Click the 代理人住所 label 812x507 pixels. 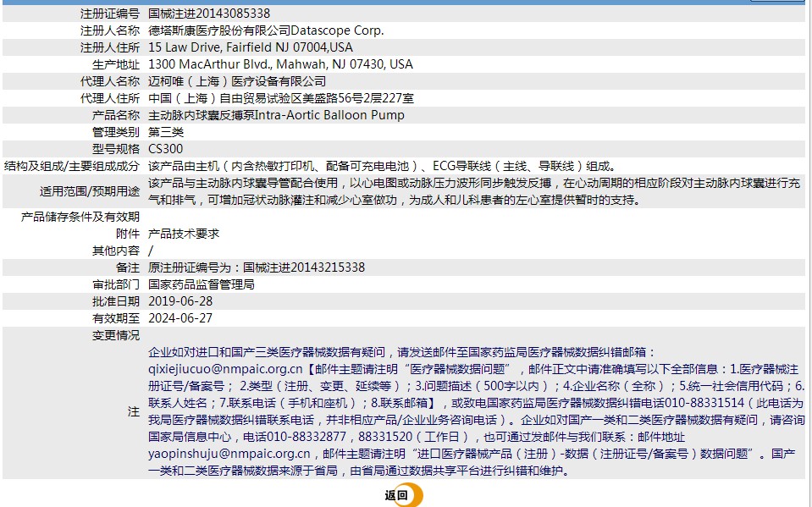[110, 98]
